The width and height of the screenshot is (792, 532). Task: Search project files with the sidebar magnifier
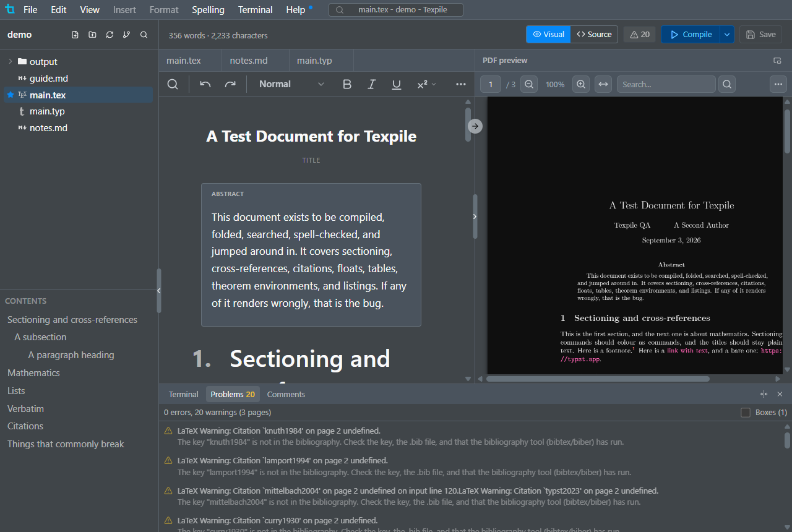[x=144, y=35]
